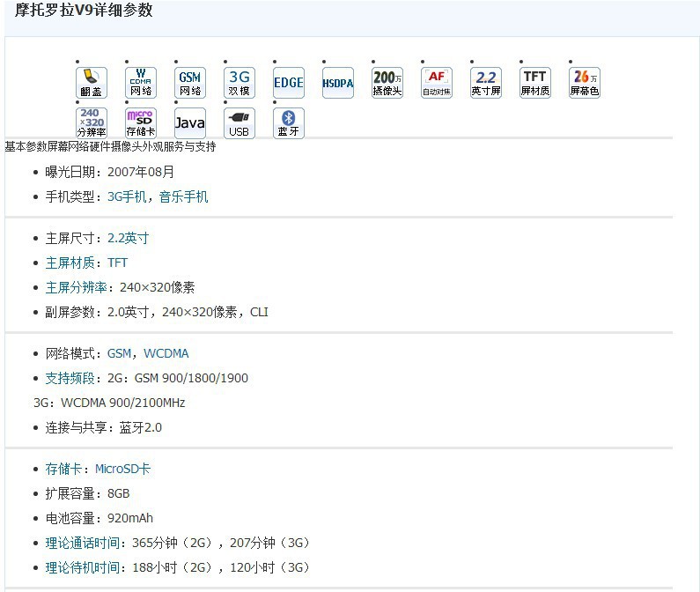Open the 主屏分辨率 label link
Image resolution: width=700 pixels, height=592 pixels.
(x=76, y=287)
